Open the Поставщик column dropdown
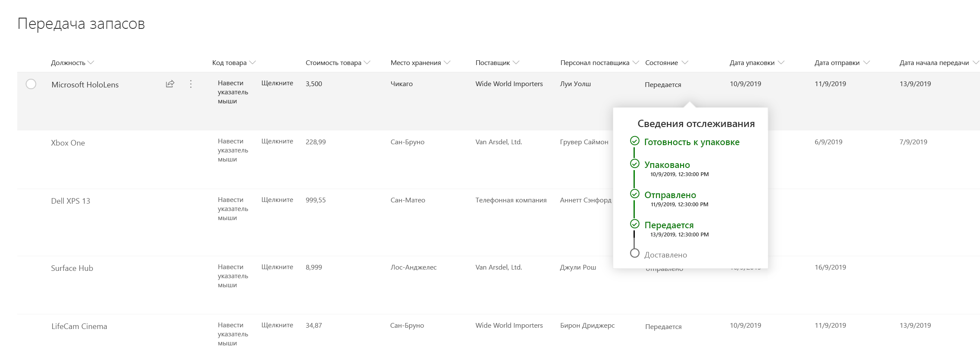The width and height of the screenshot is (980, 357). click(x=516, y=62)
